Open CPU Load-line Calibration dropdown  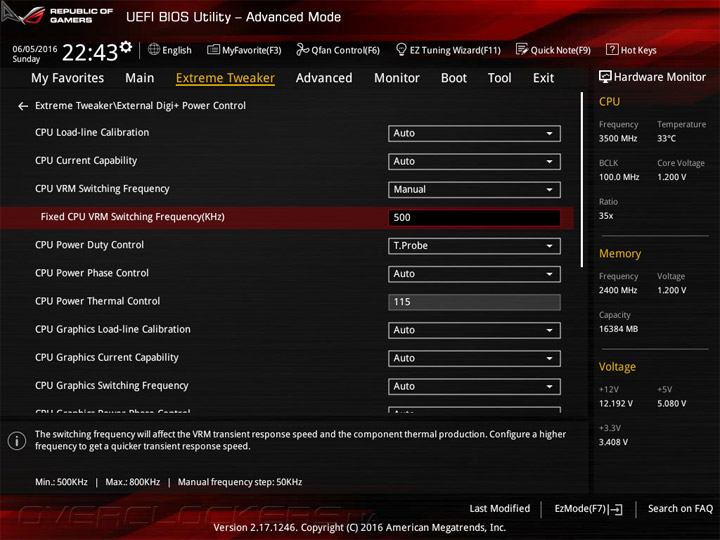[474, 133]
